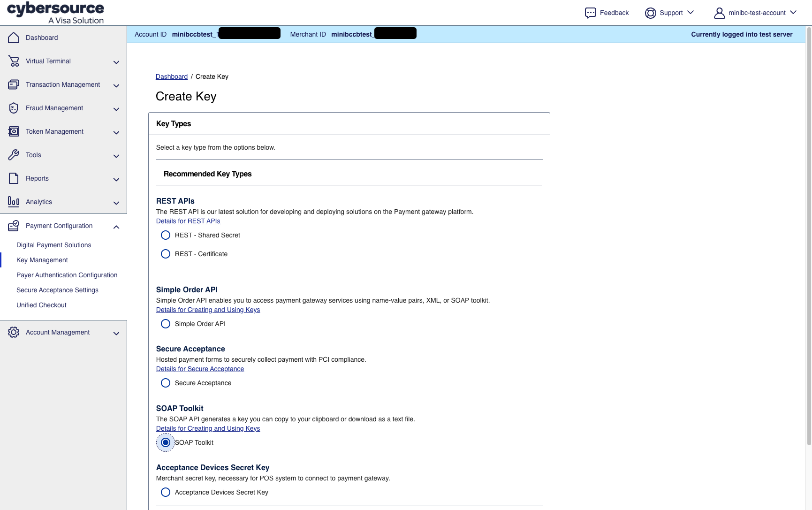Open Digital Payment Solutions submenu item
The width and height of the screenshot is (812, 510).
click(x=54, y=245)
